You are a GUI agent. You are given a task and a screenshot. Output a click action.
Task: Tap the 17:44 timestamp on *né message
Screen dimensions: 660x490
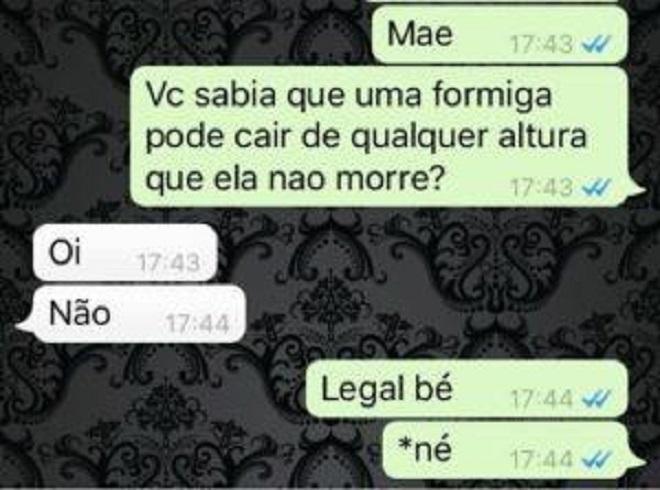point(542,460)
